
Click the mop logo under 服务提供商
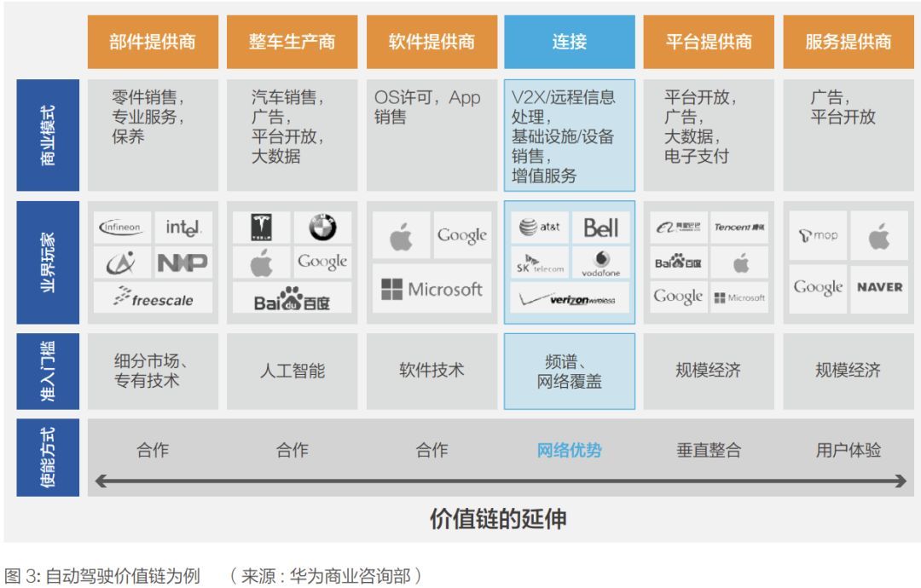(818, 235)
